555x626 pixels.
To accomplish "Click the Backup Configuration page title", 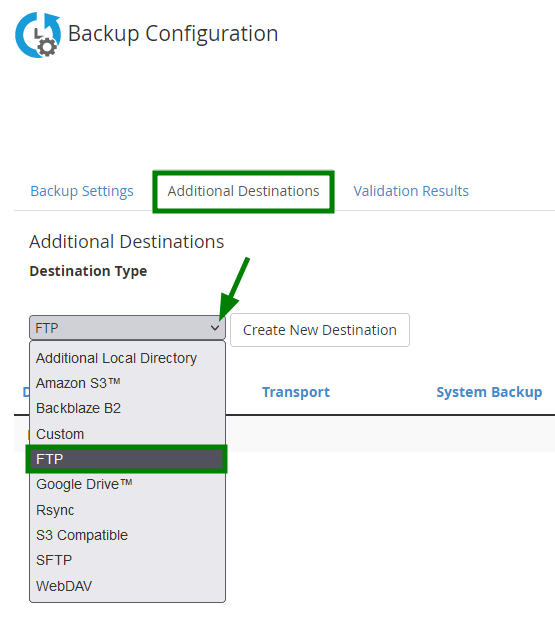I will tap(173, 34).
